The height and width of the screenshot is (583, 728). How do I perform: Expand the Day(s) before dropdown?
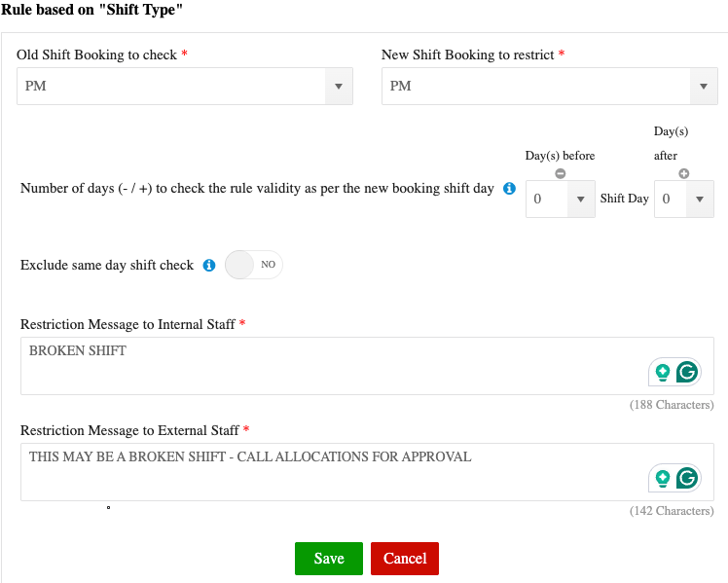[560, 199]
